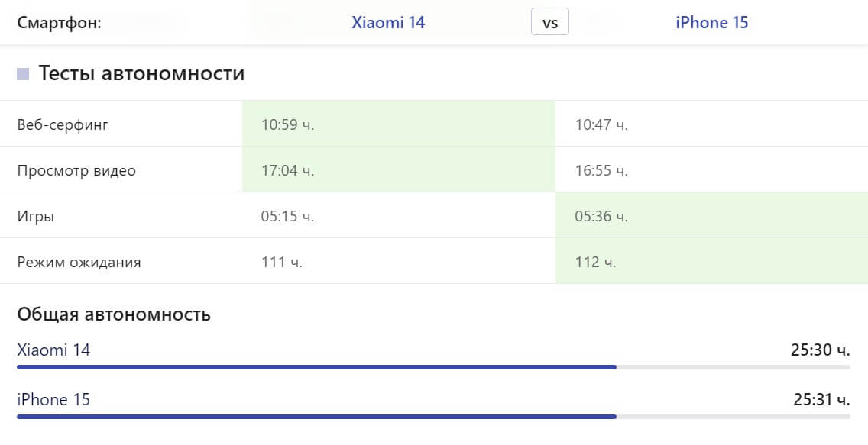Screen dimensions: 868x445
Task: Select the iPhone 15 link under «Общая автономность»
Action: [x=53, y=399]
